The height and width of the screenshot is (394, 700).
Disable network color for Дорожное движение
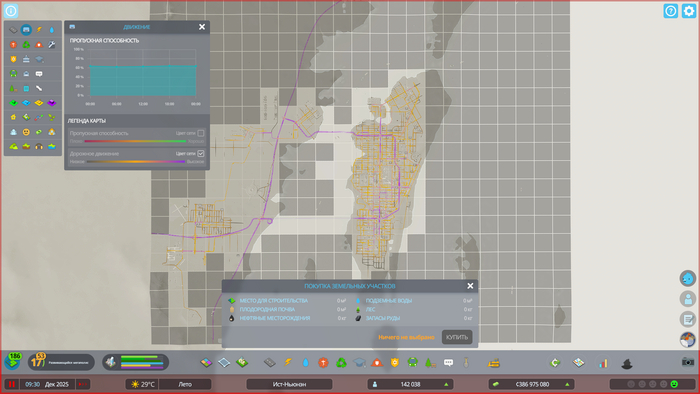[201, 153]
